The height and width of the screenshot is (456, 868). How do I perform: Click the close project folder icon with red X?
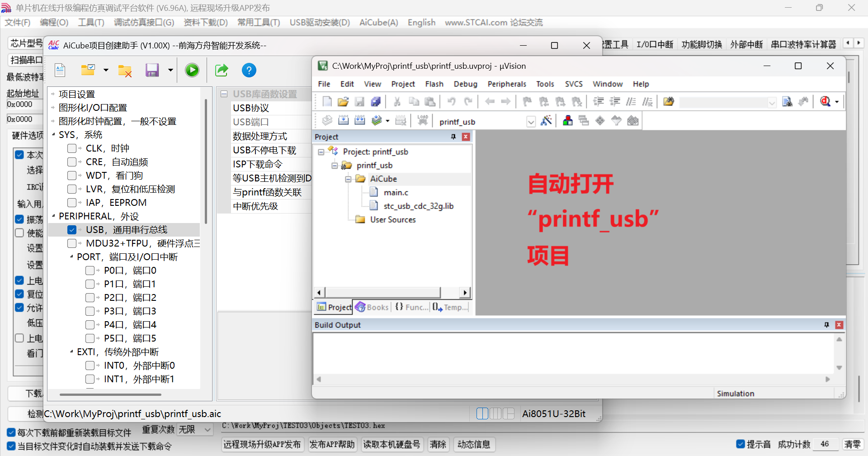tap(125, 70)
